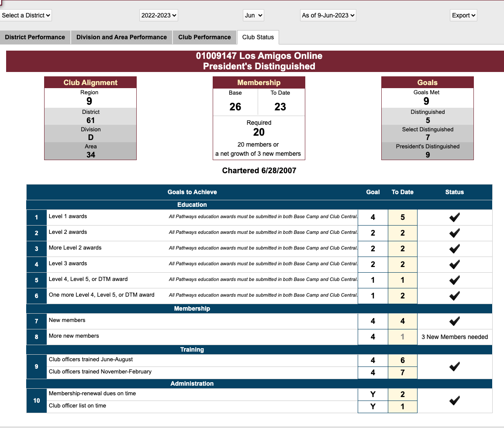
Task: Click the Area 34 value
Action: (x=91, y=155)
